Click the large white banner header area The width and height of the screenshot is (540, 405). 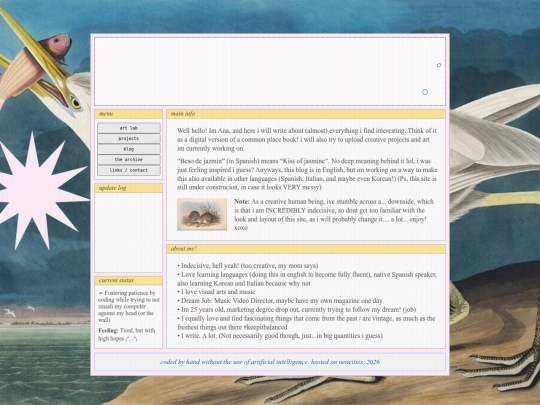270,71
